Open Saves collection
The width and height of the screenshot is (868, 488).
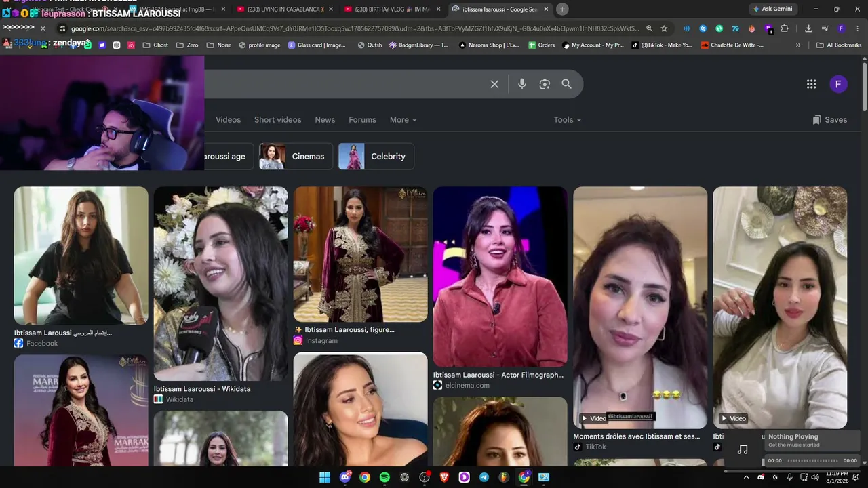click(x=829, y=120)
